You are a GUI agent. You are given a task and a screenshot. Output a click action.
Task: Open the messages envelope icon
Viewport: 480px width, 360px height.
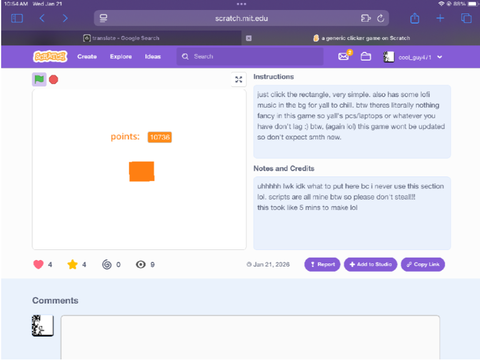pyautogui.click(x=344, y=56)
